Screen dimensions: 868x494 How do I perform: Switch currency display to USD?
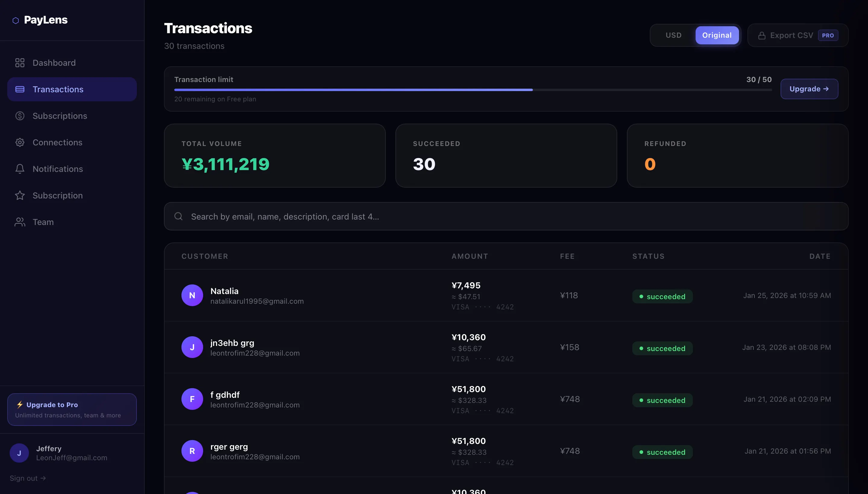(673, 35)
